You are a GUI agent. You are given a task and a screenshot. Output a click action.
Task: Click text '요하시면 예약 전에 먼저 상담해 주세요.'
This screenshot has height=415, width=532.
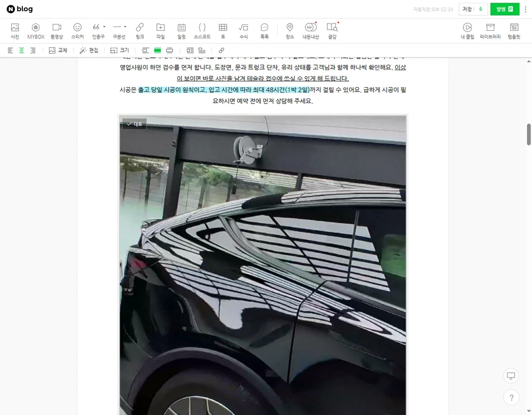263,101
